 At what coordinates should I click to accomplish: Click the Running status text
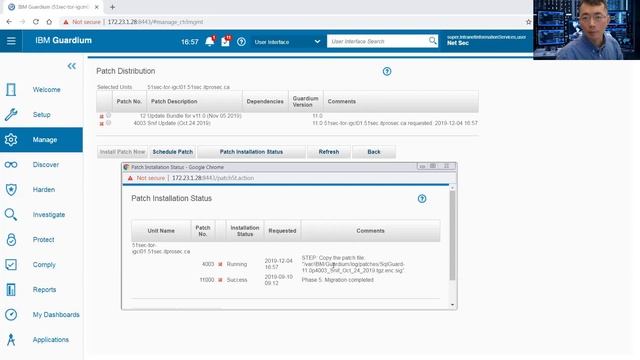pos(237,264)
